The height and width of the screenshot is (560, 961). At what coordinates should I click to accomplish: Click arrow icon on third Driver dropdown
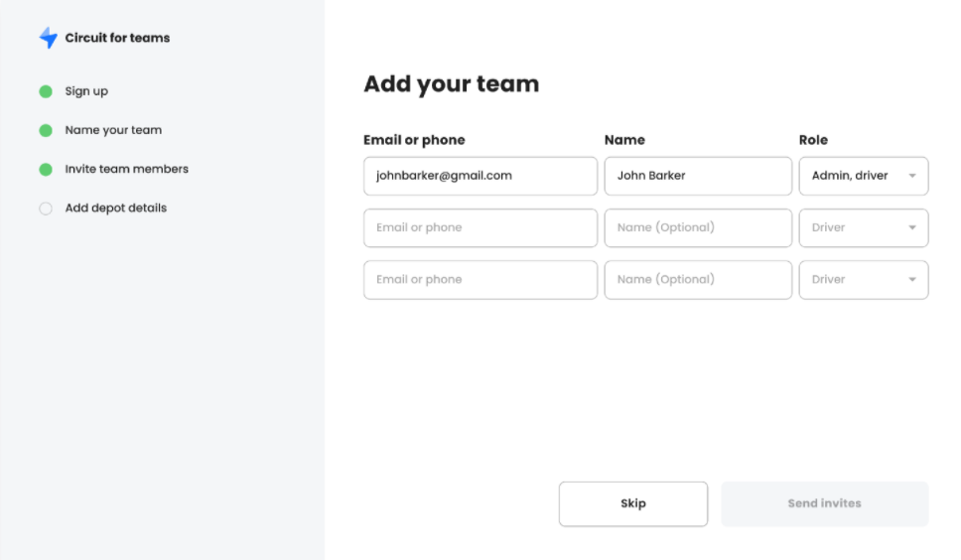912,279
